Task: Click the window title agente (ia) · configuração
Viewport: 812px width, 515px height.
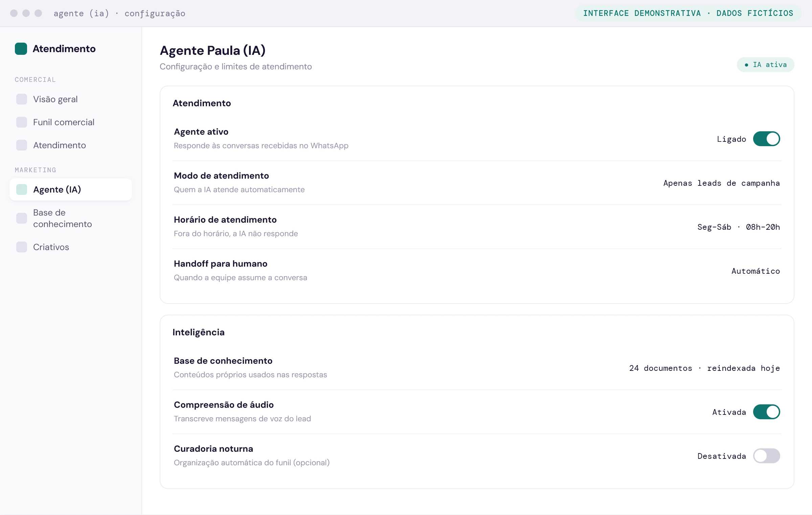Action: [119, 14]
